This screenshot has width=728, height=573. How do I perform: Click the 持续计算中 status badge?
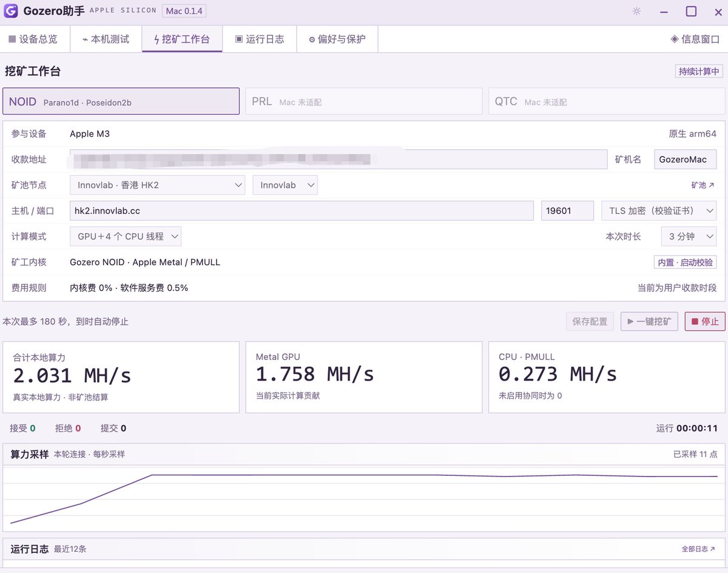(x=699, y=71)
